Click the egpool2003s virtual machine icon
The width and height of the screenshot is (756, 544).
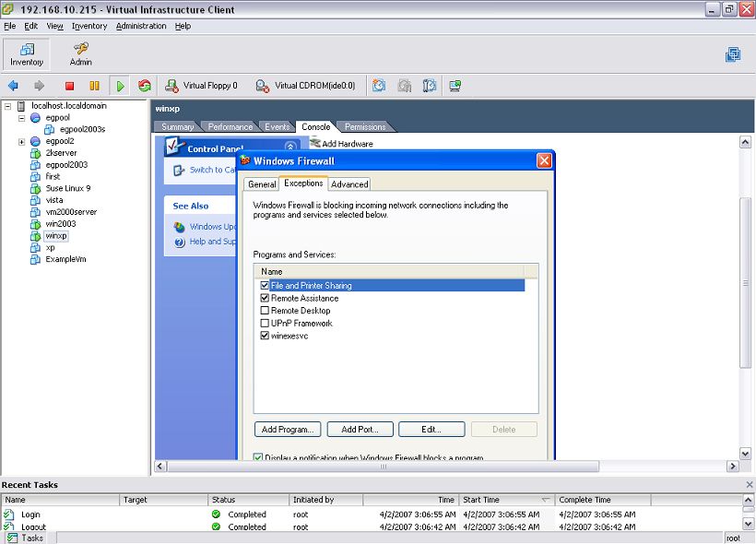coord(49,129)
